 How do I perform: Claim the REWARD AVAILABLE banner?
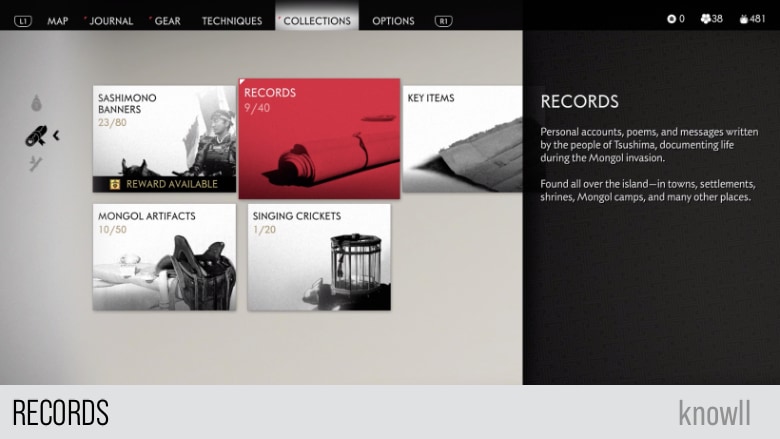click(164, 184)
